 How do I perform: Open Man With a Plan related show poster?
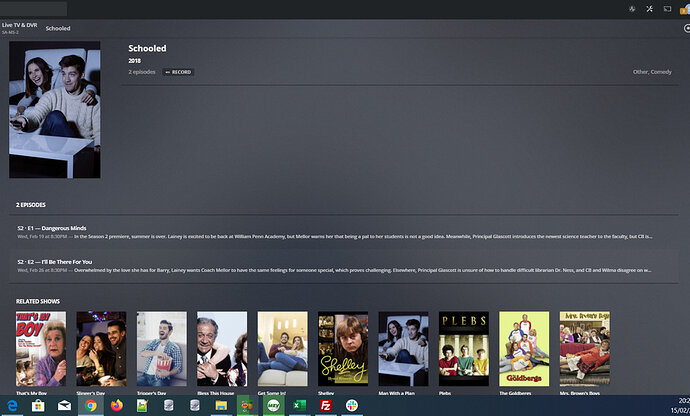coord(403,349)
